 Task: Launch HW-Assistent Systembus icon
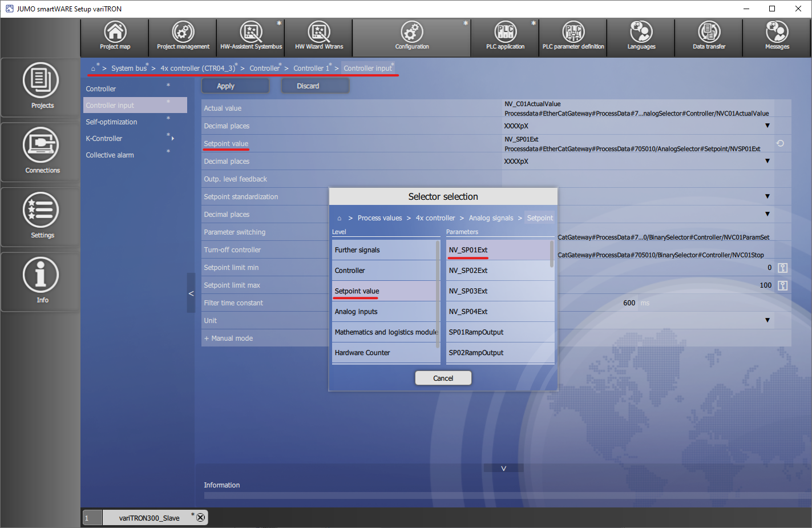pos(251,37)
